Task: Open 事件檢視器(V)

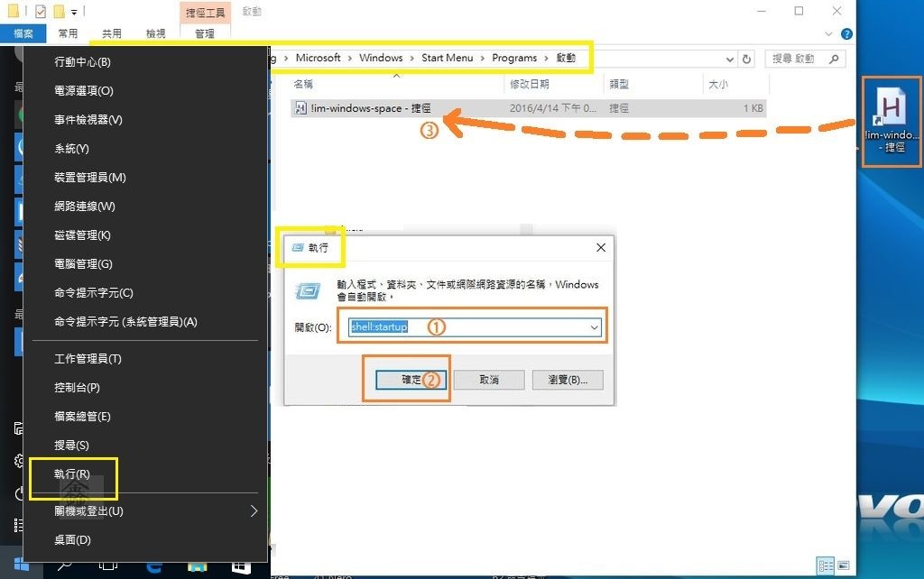Action: [x=88, y=120]
